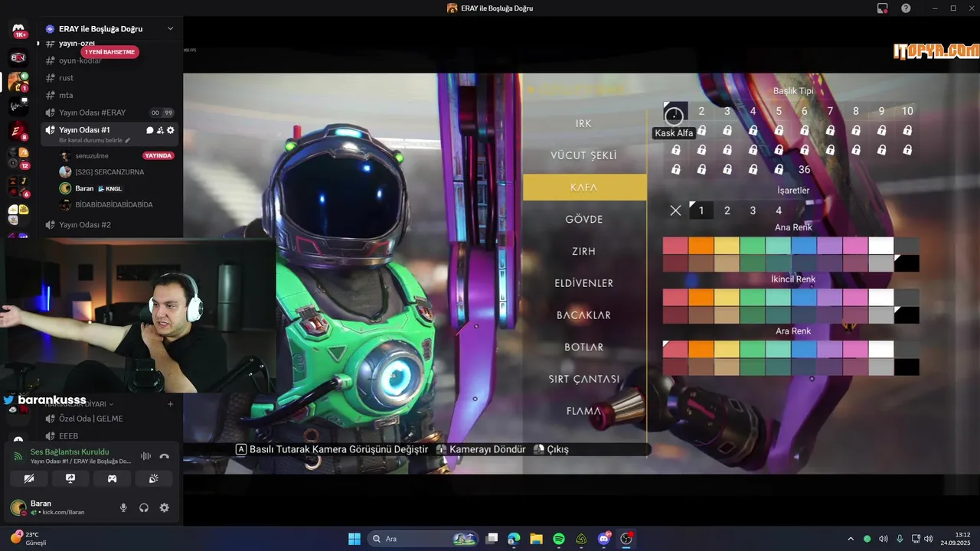Image resolution: width=980 pixels, height=551 pixels.
Task: Select IRK customization menu item
Action: [x=583, y=123]
